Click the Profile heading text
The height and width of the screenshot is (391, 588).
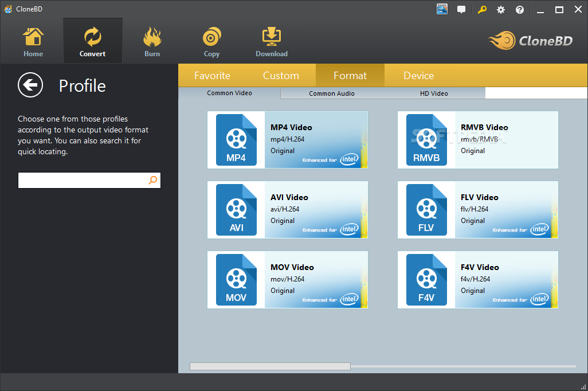[x=82, y=86]
